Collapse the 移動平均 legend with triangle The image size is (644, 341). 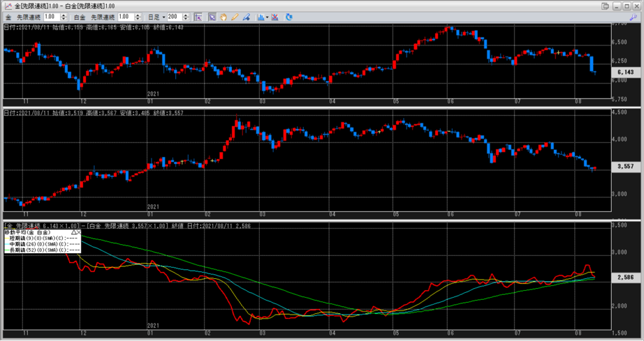point(75,232)
